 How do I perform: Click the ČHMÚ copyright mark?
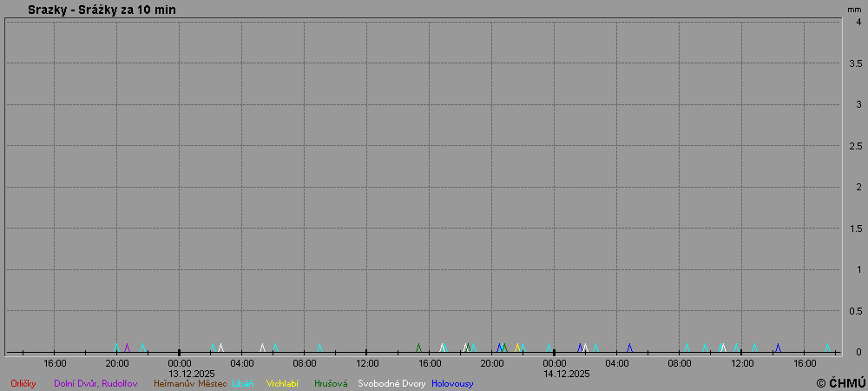(841, 383)
